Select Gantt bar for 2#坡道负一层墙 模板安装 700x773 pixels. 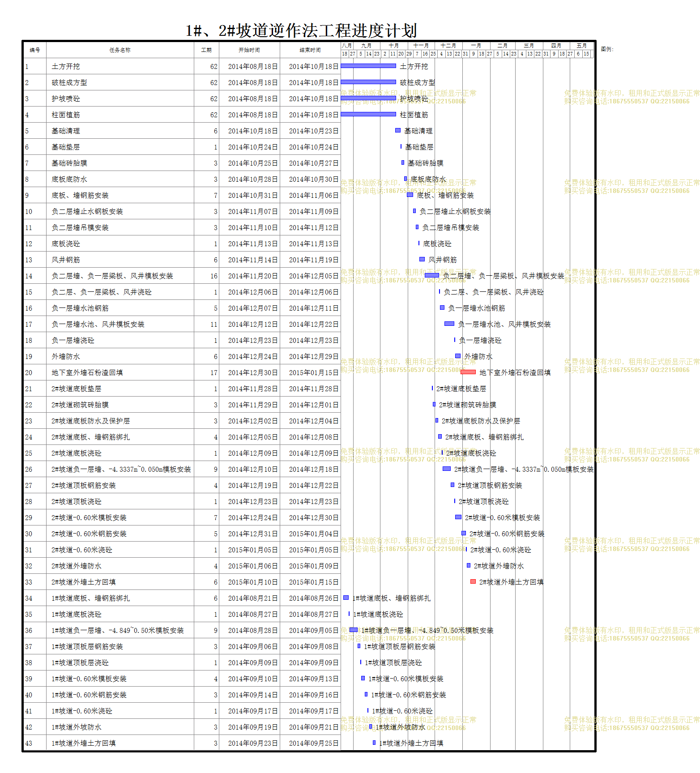[x=447, y=469]
